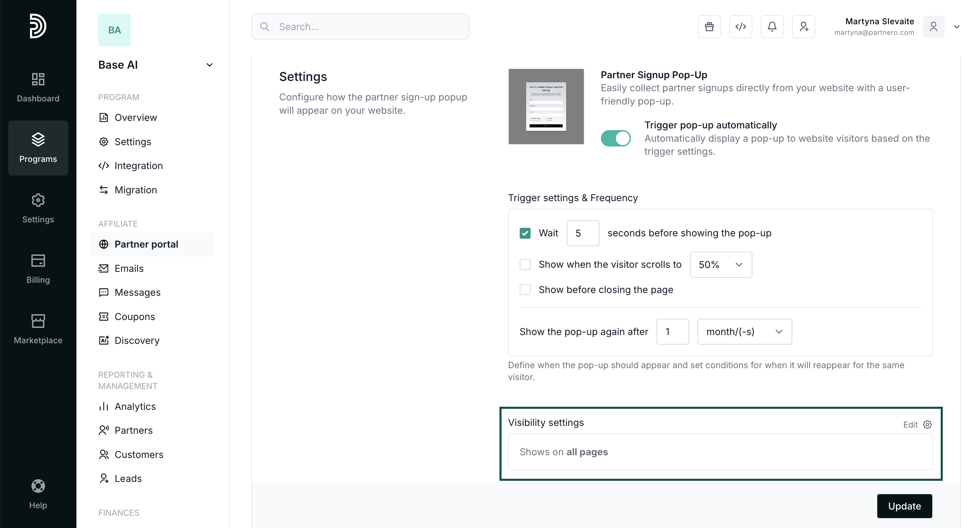Disable the Trigger pop-up automatically toggle
The width and height of the screenshot is (980, 528).
(x=616, y=138)
